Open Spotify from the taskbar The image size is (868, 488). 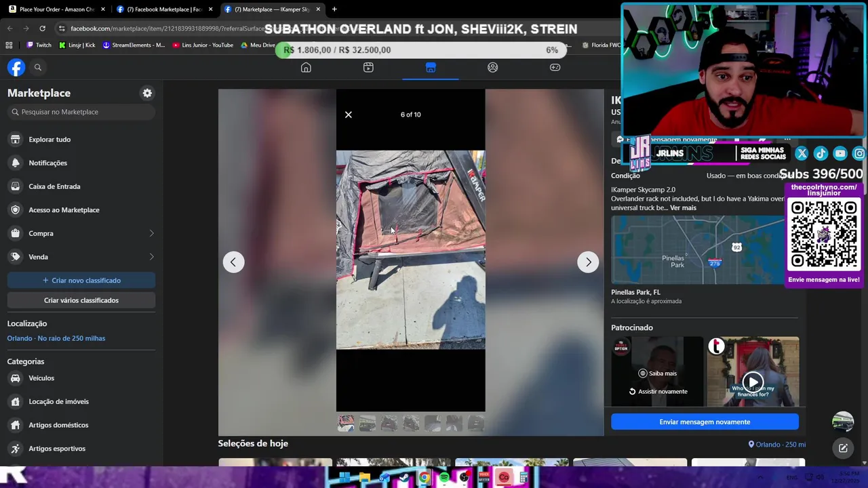pyautogui.click(x=444, y=478)
